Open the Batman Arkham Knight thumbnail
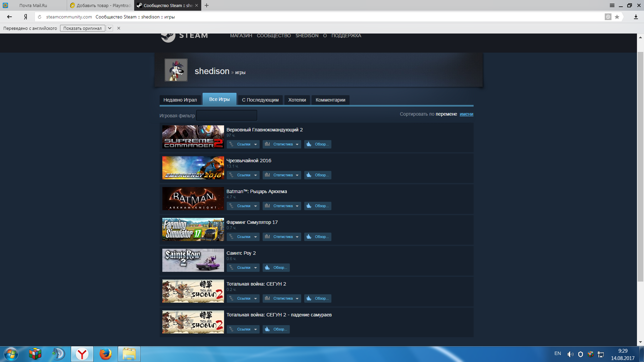The height and width of the screenshot is (362, 644). pos(193,198)
